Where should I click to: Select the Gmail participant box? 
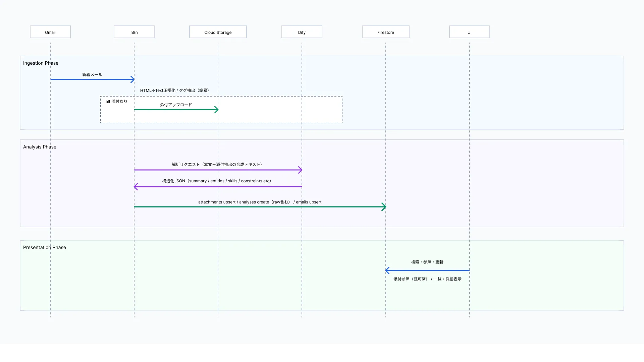coord(50,32)
